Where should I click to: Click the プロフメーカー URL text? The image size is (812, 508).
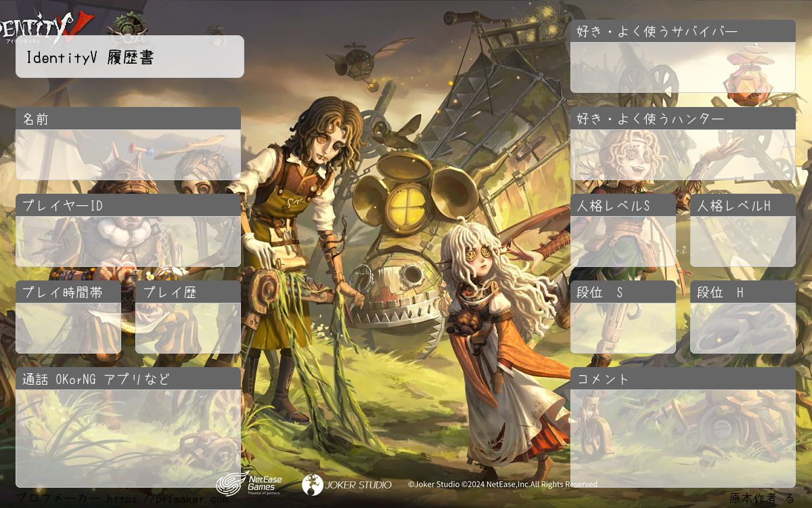tap(122, 499)
